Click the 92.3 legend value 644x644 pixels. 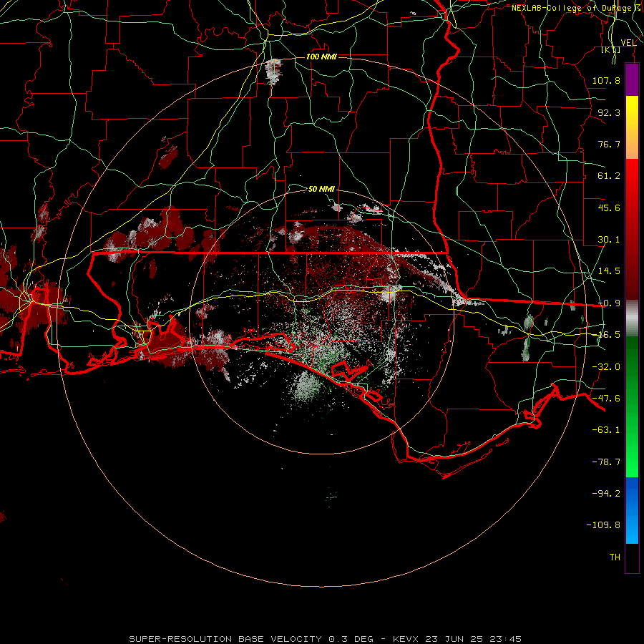609,112
